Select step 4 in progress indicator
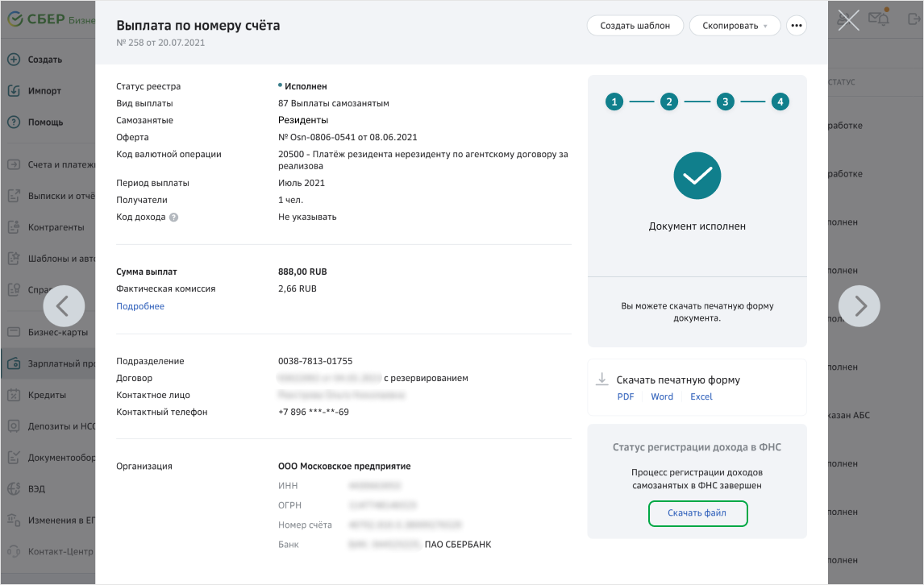Screen dimensions: 924x585 point(780,102)
